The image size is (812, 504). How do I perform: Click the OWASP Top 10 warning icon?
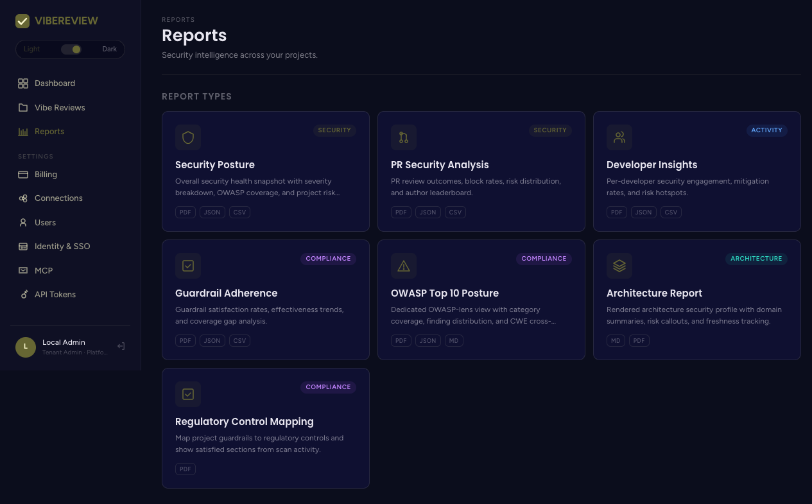[404, 266]
